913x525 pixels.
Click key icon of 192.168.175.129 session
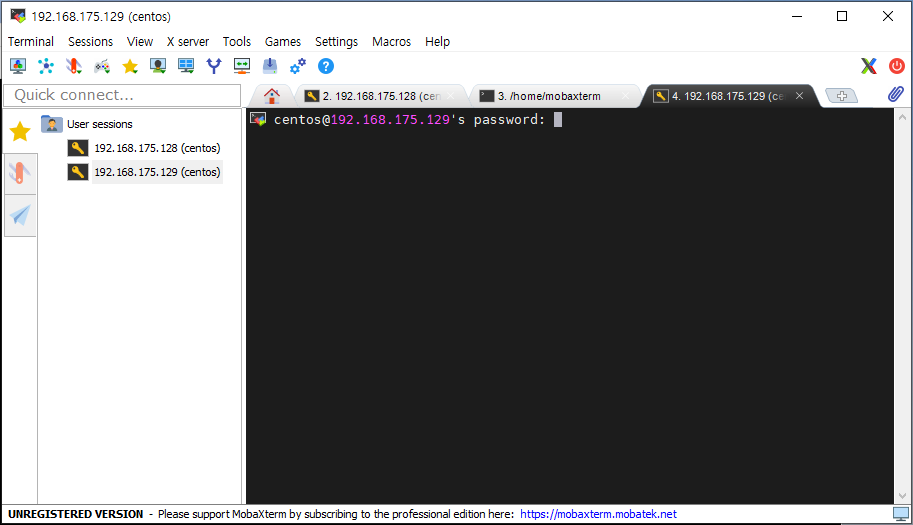tap(77, 172)
